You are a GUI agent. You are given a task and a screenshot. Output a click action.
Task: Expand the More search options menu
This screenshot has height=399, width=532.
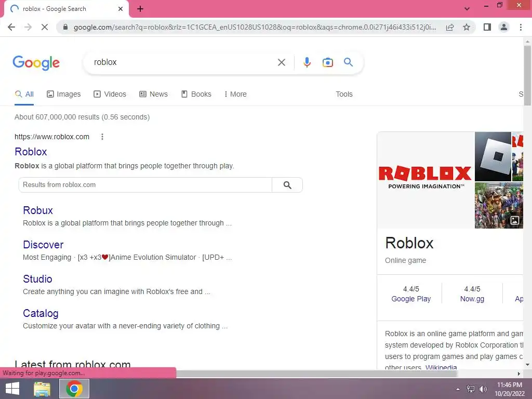tap(235, 95)
